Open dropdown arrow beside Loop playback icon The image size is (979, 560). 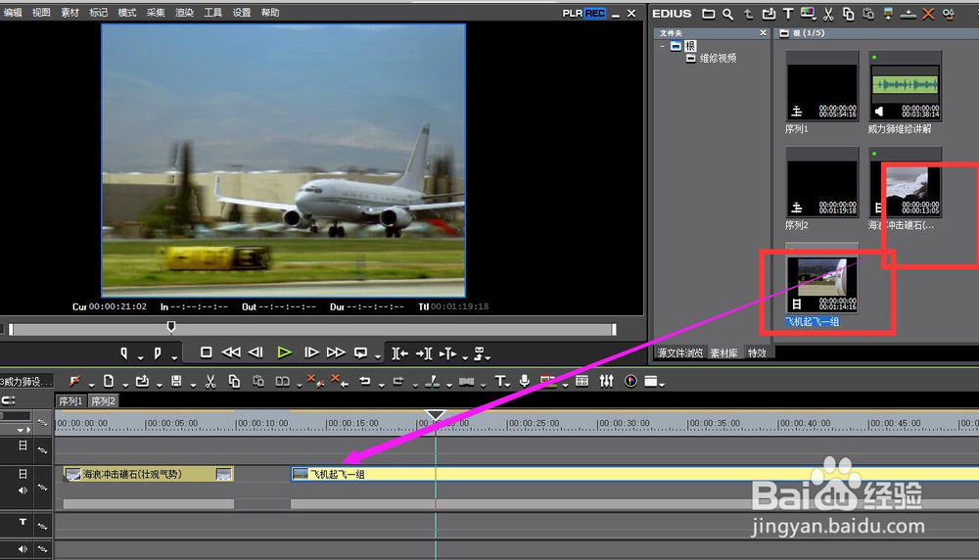(378, 357)
